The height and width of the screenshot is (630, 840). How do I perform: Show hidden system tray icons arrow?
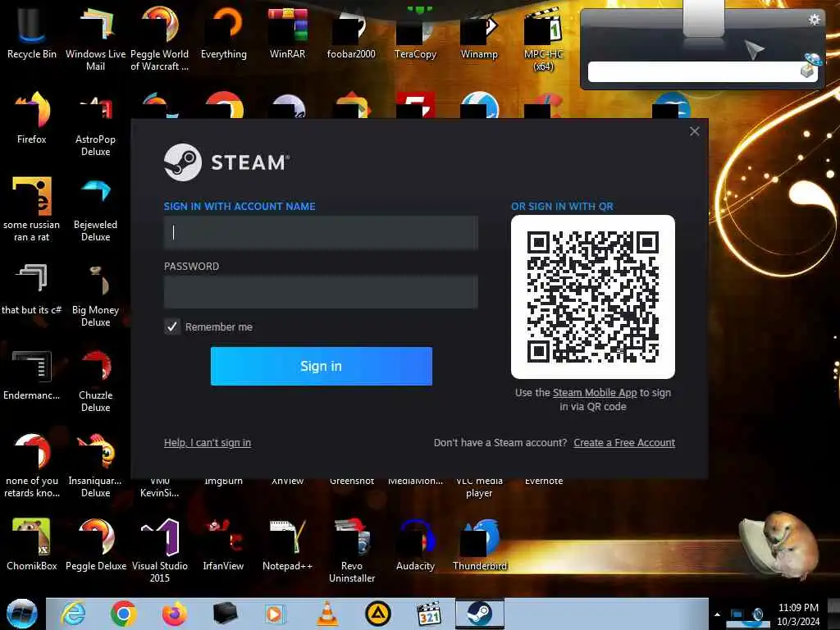[x=717, y=614]
